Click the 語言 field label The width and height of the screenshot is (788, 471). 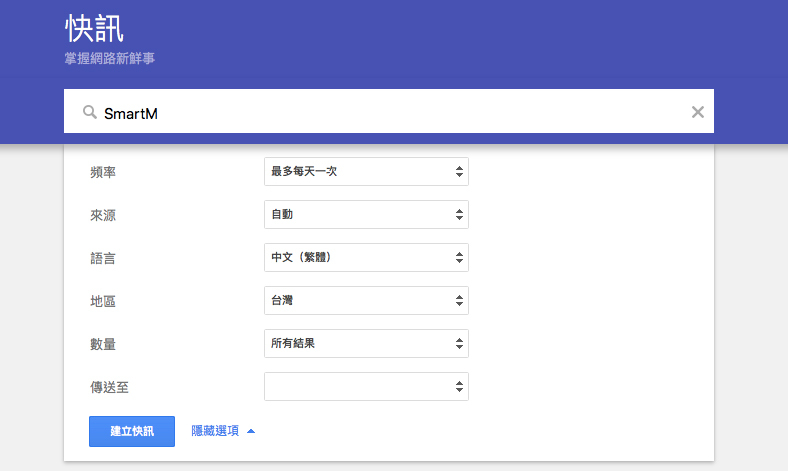coord(103,258)
